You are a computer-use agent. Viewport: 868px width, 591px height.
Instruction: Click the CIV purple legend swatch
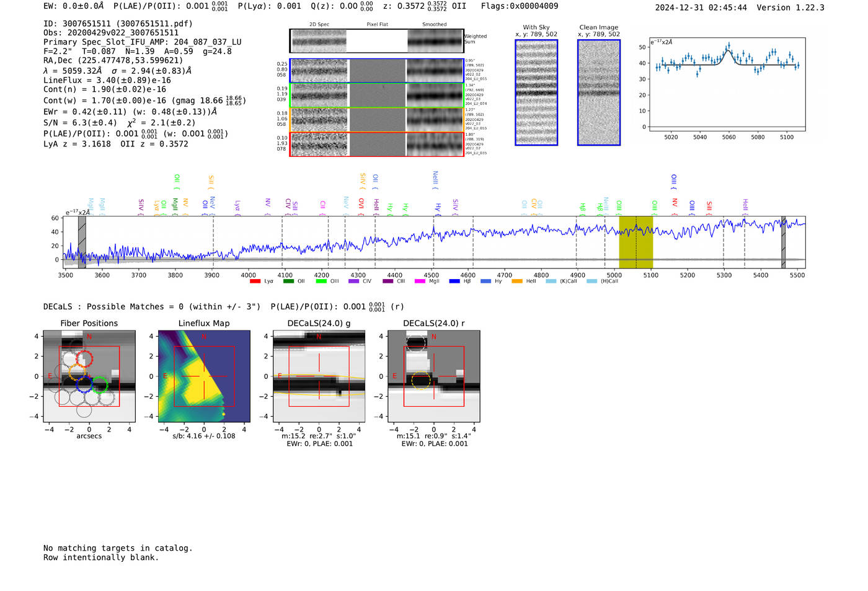click(x=353, y=282)
